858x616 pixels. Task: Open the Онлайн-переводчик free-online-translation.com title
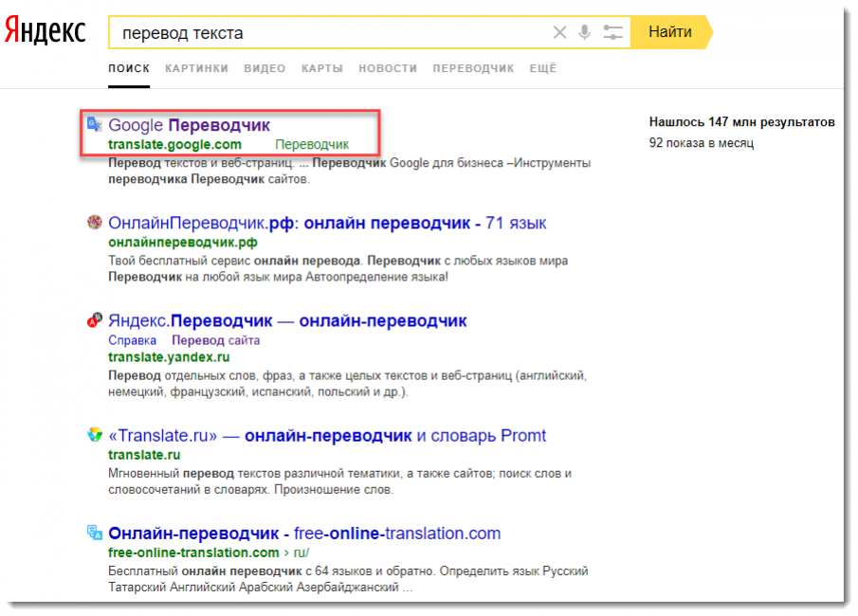304,534
